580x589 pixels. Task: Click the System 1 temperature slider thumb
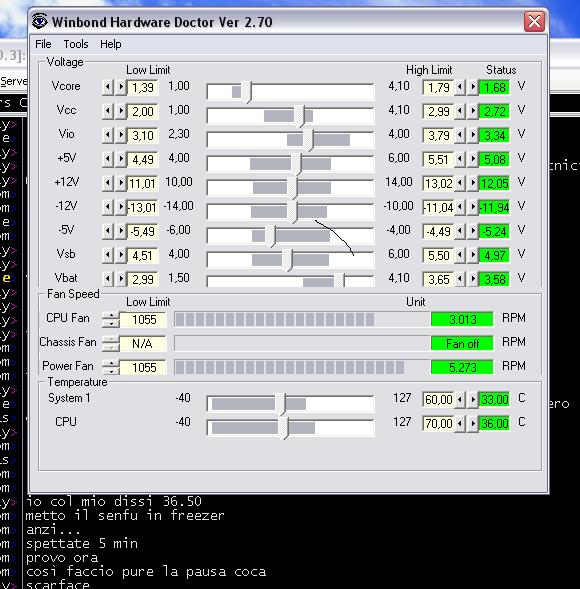(280, 405)
